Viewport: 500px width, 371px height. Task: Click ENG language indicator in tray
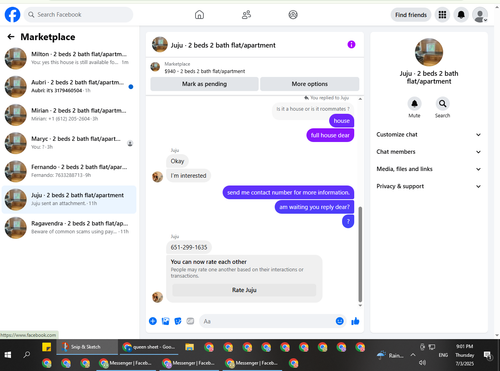[x=443, y=355]
